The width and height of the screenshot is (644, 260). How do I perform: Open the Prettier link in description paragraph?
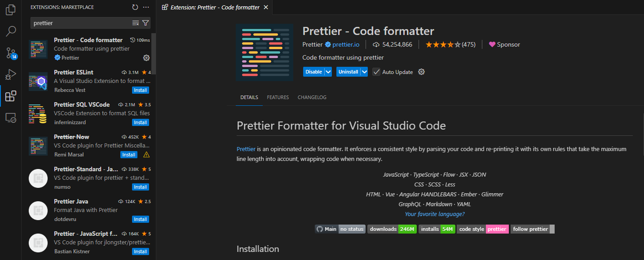pyautogui.click(x=246, y=149)
